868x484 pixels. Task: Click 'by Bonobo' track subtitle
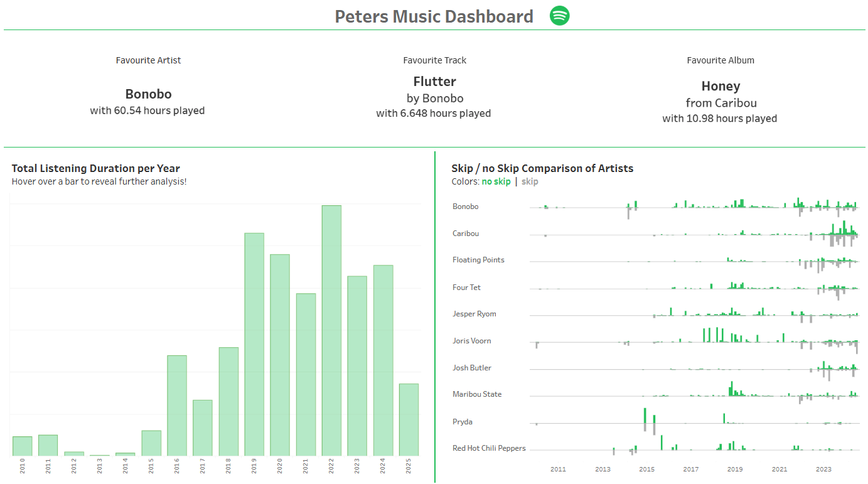(435, 99)
